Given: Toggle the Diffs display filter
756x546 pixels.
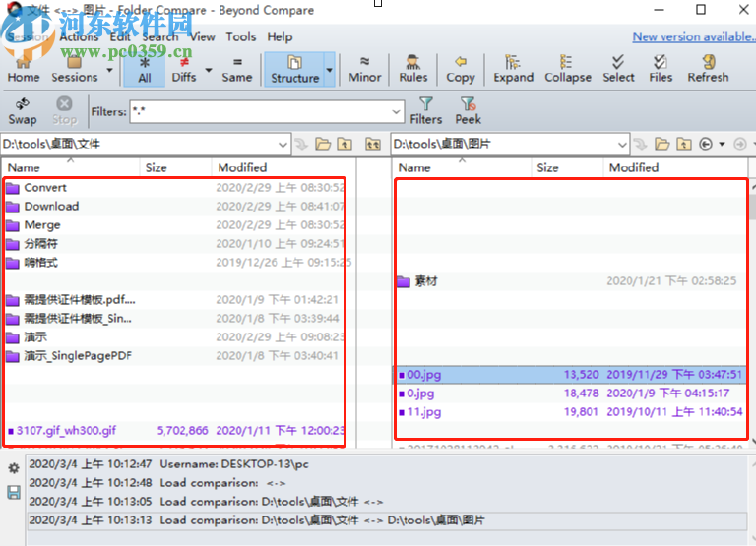Looking at the screenshot, I should tap(184, 70).
